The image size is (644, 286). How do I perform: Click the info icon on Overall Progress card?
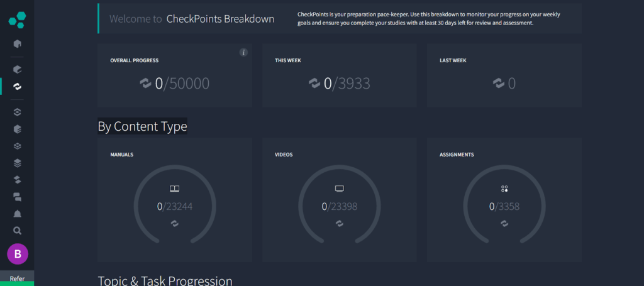click(243, 52)
